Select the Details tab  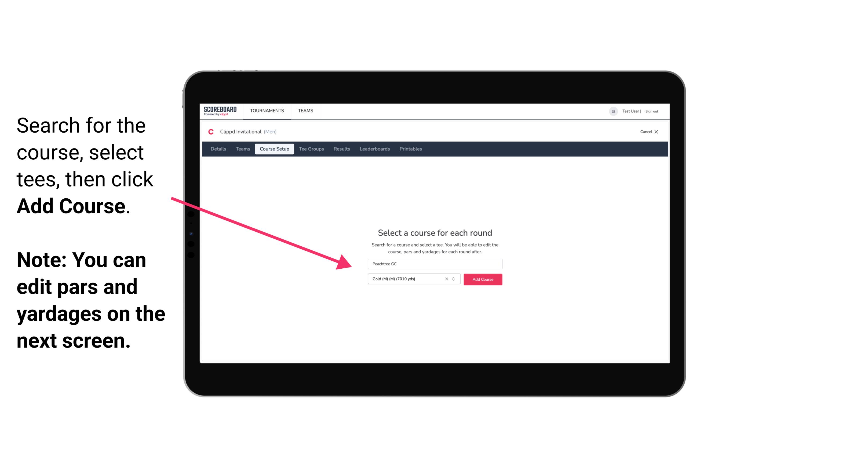217,149
